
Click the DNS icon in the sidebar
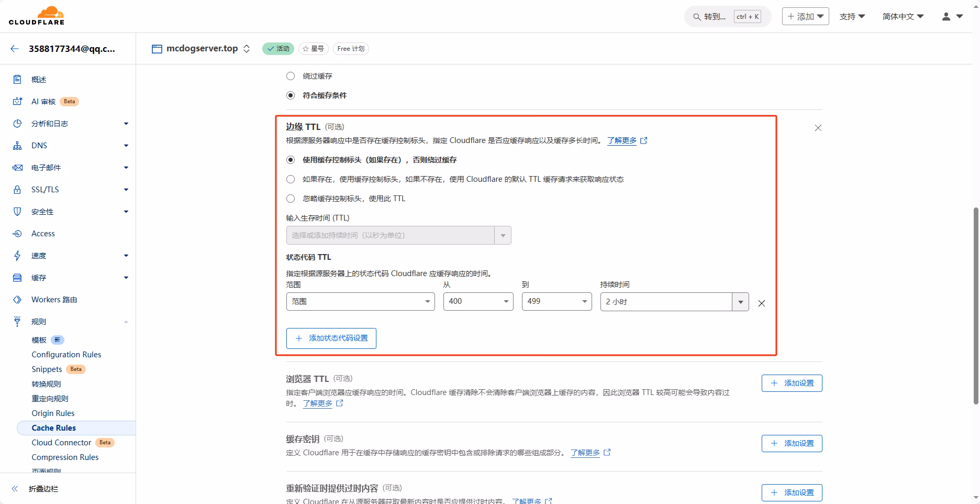[x=17, y=146]
